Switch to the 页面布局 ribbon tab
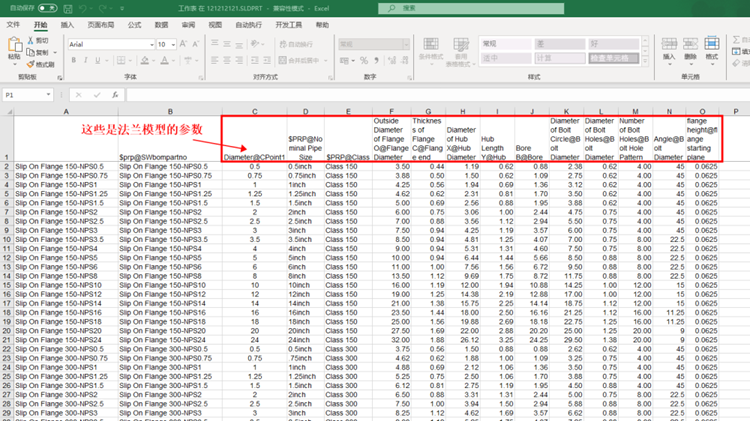The height and width of the screenshot is (421, 750). (x=100, y=25)
